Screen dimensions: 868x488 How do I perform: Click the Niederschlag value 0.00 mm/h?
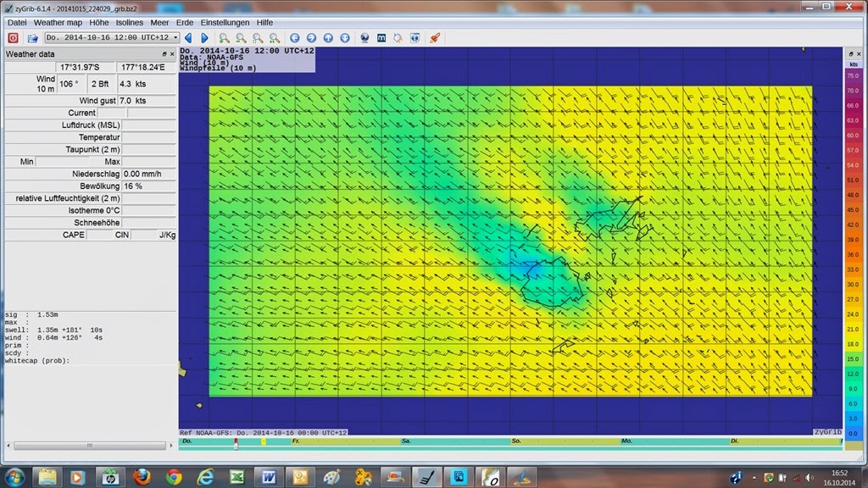tap(148, 174)
